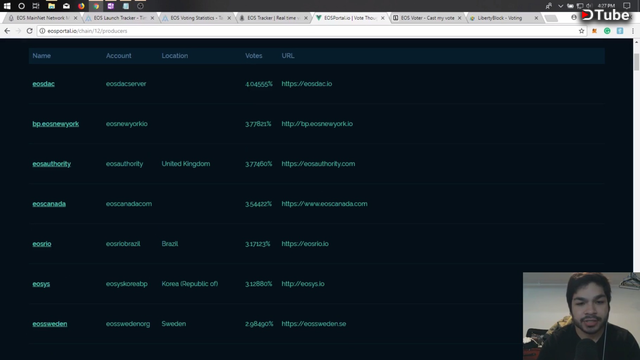
Task: Open the eosrio producer link
Action: coord(42,244)
